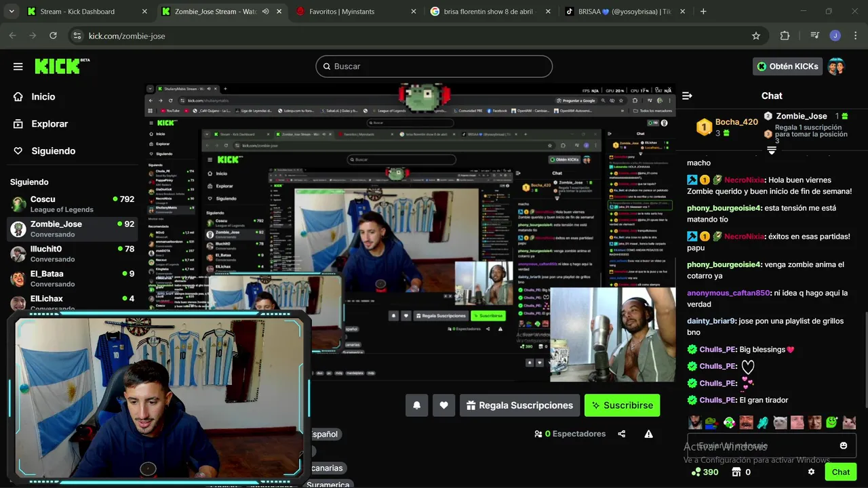Click the gray sad cat emote
The image size is (868, 488).
click(x=780, y=422)
